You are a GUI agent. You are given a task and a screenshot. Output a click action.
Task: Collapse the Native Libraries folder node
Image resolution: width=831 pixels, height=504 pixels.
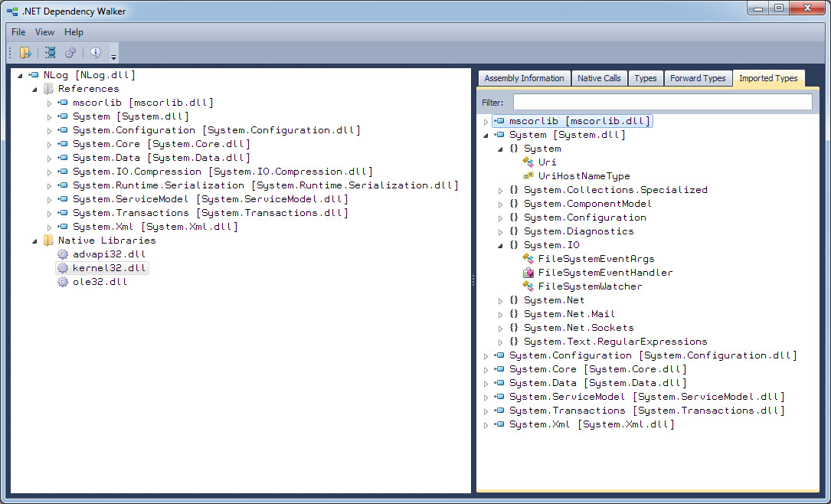click(x=35, y=241)
